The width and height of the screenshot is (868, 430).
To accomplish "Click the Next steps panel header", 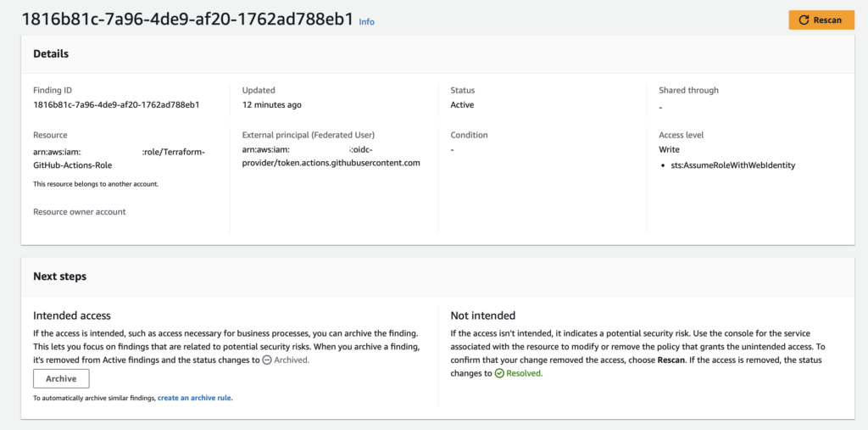I will click(59, 276).
